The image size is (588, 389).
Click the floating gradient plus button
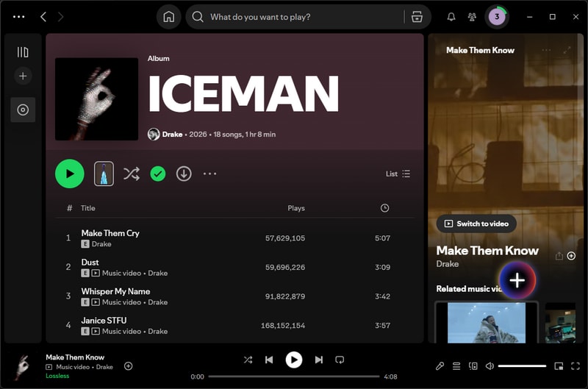click(517, 280)
